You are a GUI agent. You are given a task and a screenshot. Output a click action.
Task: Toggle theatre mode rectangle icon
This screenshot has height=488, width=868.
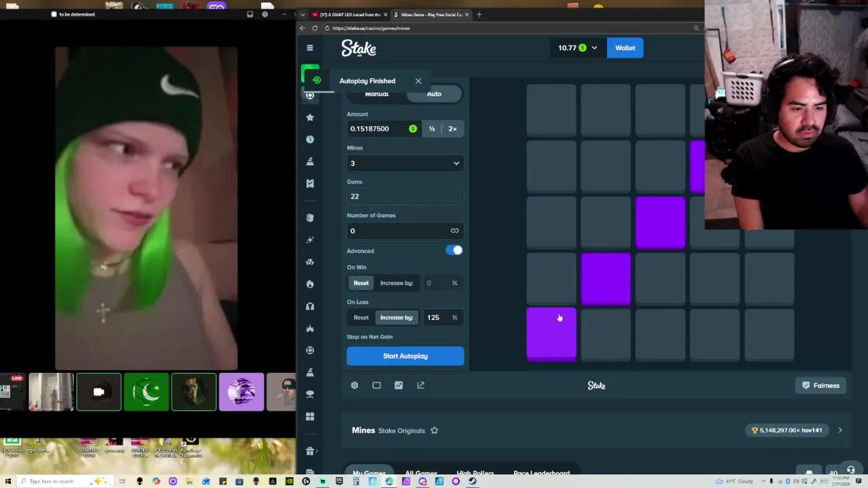[376, 386]
